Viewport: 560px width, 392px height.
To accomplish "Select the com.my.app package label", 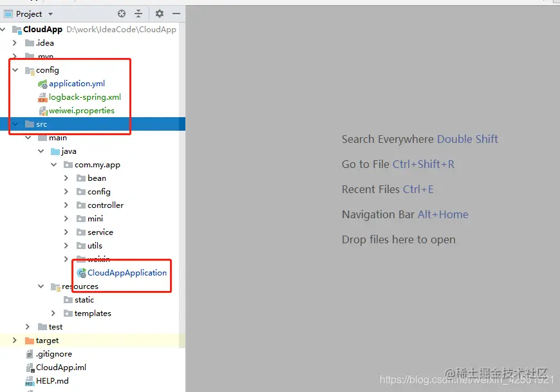I will point(97,165).
